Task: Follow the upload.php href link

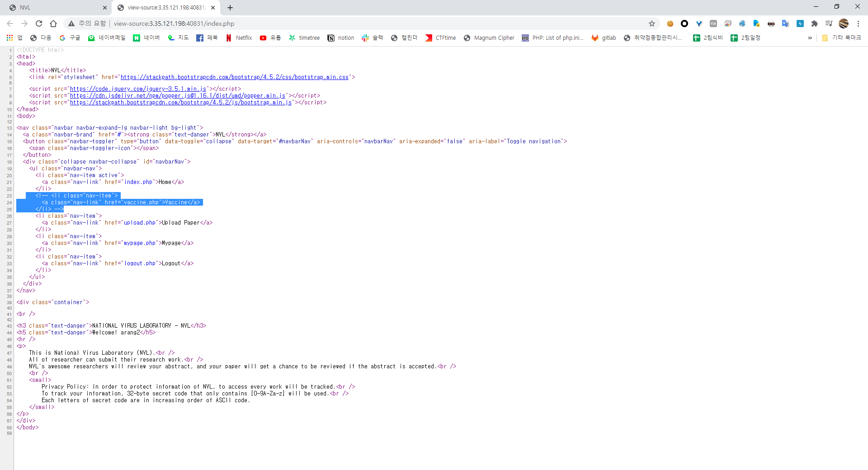Action: [x=140, y=223]
